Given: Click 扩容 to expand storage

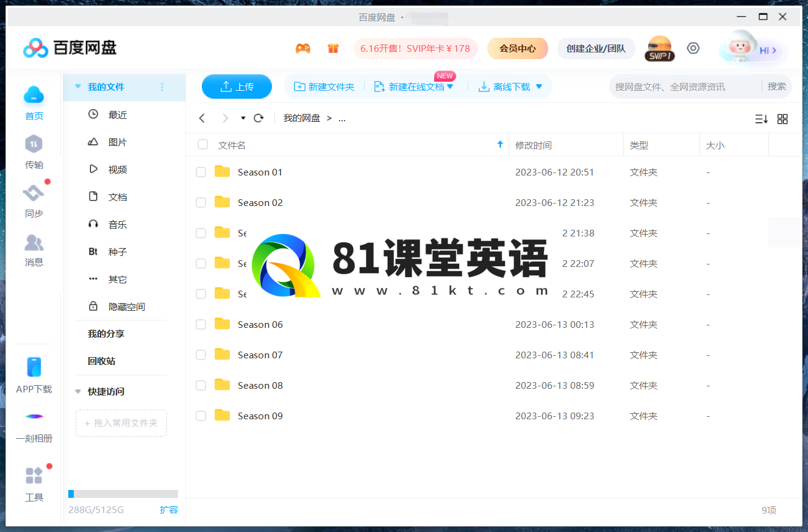Looking at the screenshot, I should pyautogui.click(x=169, y=509).
